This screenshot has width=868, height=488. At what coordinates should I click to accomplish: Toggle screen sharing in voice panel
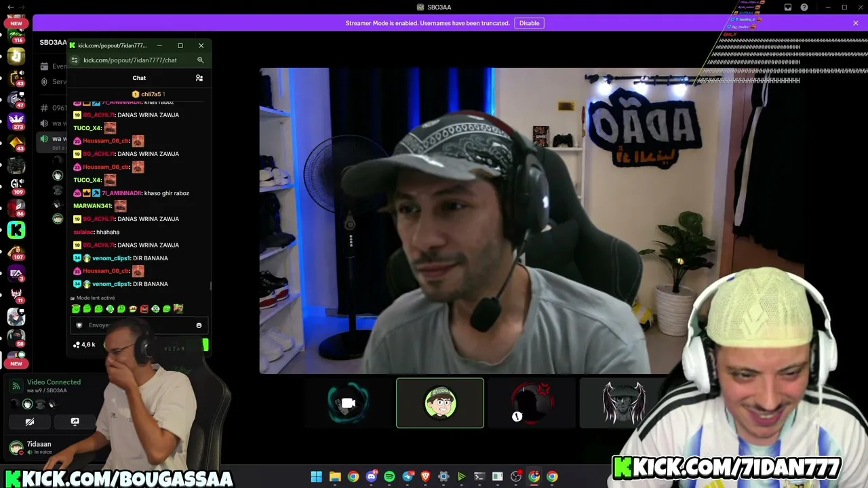[x=75, y=422]
